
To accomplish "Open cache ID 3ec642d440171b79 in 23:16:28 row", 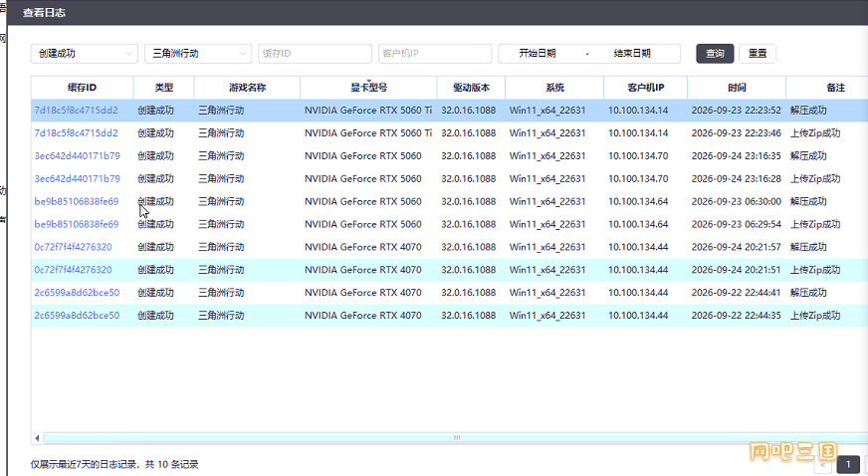I will pos(77,178).
